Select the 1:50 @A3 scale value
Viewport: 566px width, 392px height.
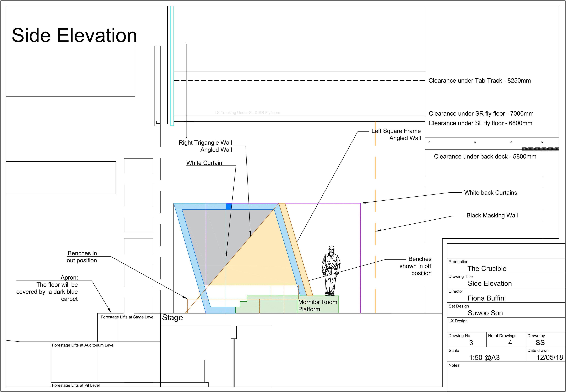[x=484, y=357]
